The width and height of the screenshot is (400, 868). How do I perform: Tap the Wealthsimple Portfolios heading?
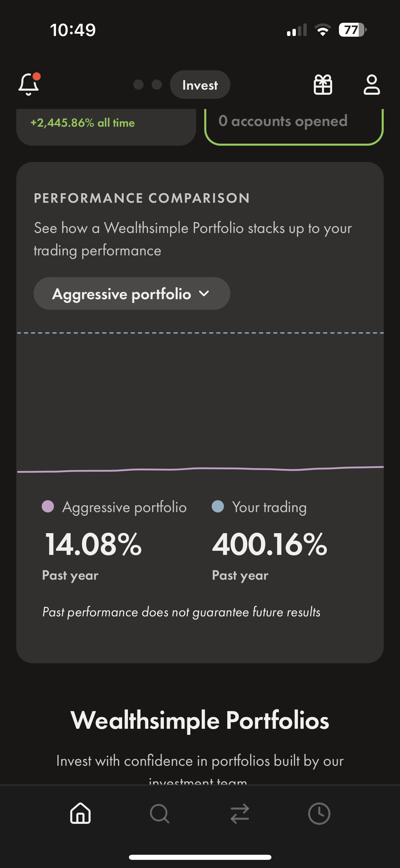pyautogui.click(x=200, y=720)
